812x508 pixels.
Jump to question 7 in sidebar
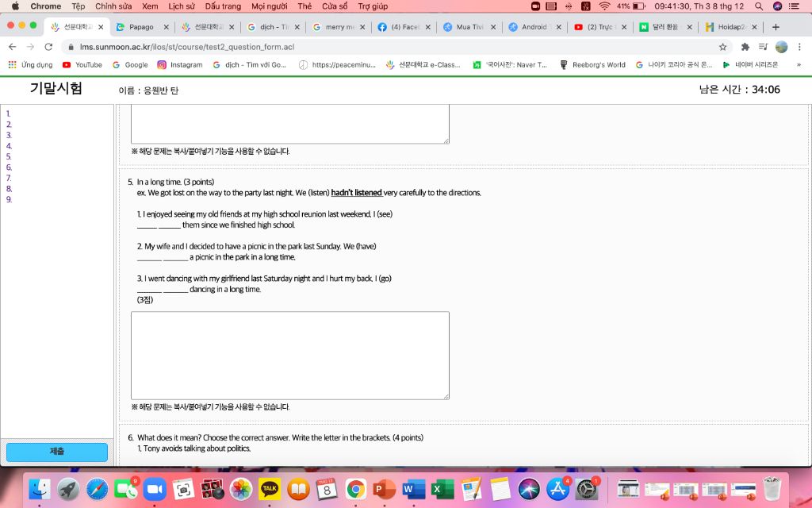point(8,178)
